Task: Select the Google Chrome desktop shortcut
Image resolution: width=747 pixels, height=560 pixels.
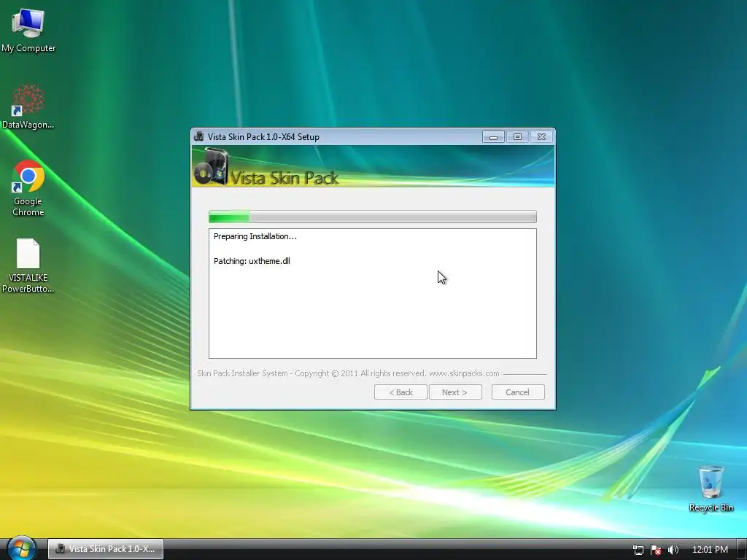Action: [x=28, y=188]
